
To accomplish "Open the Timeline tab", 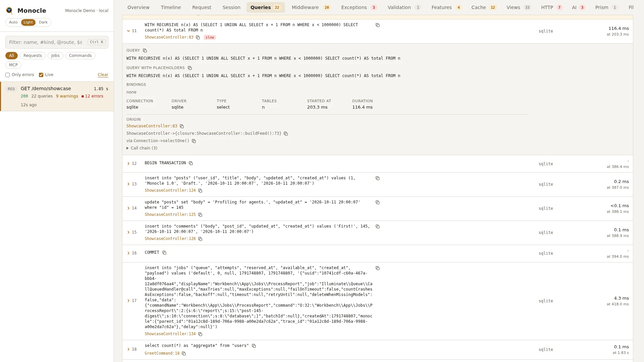I will (x=171, y=7).
